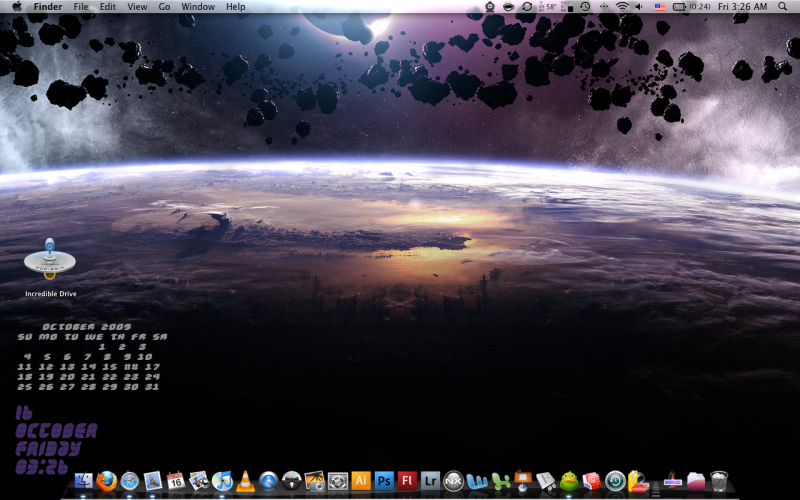This screenshot has height=500, width=800.
Task: Launch Safari from the dock
Action: pos(130,482)
